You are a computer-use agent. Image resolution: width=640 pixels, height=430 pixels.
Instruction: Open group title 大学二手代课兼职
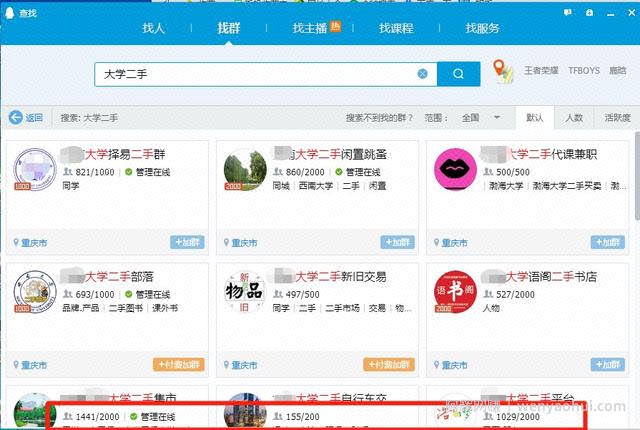tap(539, 154)
